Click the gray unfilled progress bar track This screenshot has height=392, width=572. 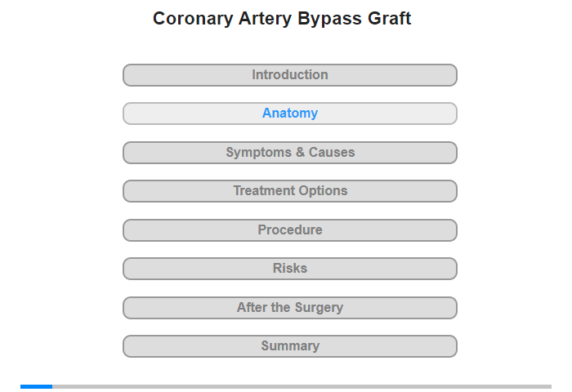[x=302, y=386]
